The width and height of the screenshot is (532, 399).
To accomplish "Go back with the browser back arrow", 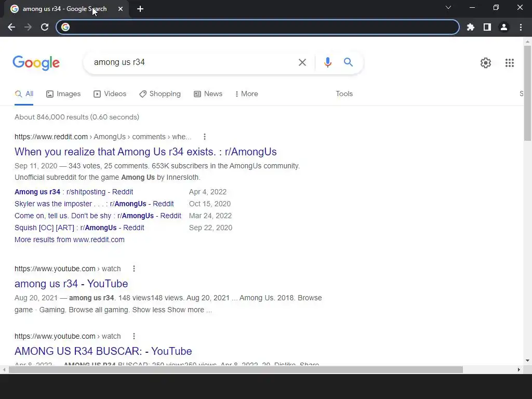I will (x=11, y=27).
